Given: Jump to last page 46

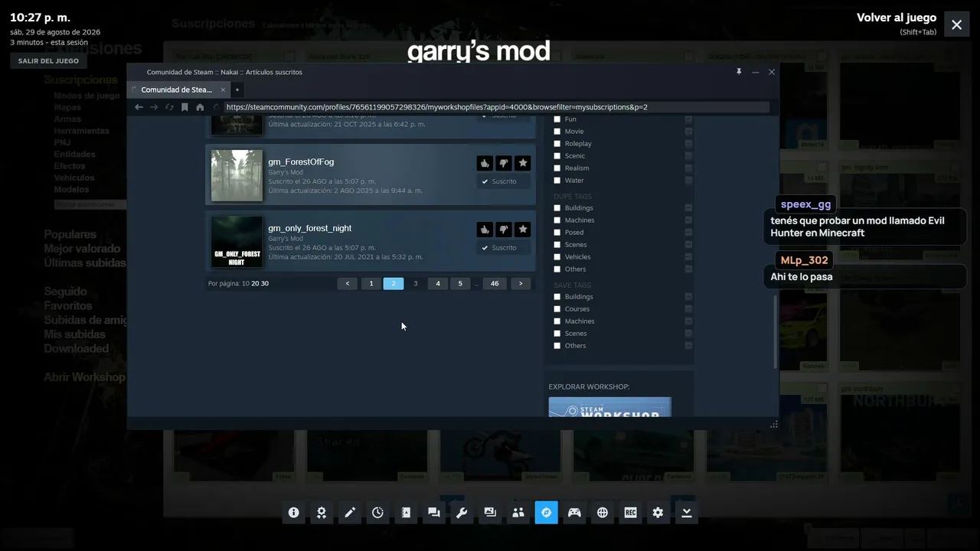Looking at the screenshot, I should coord(495,283).
